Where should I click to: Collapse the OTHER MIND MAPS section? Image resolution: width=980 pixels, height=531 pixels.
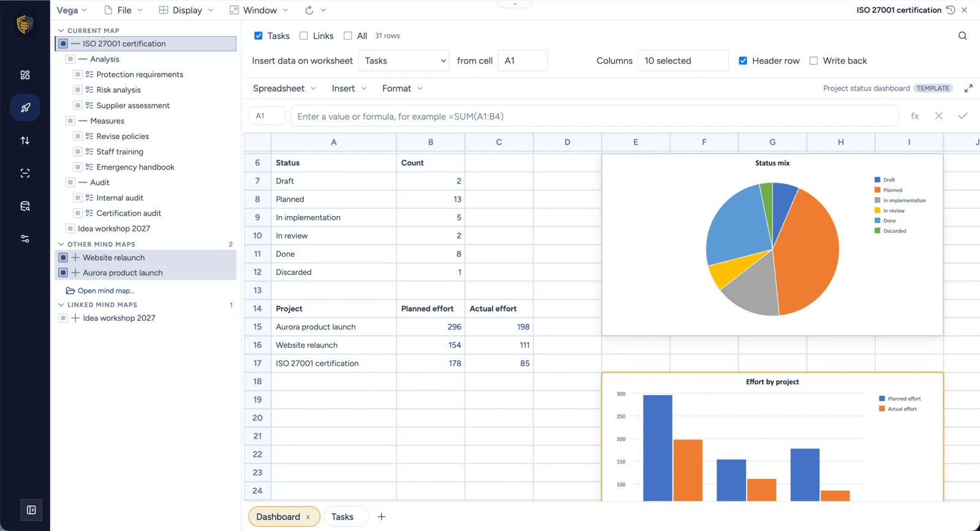pyautogui.click(x=61, y=244)
